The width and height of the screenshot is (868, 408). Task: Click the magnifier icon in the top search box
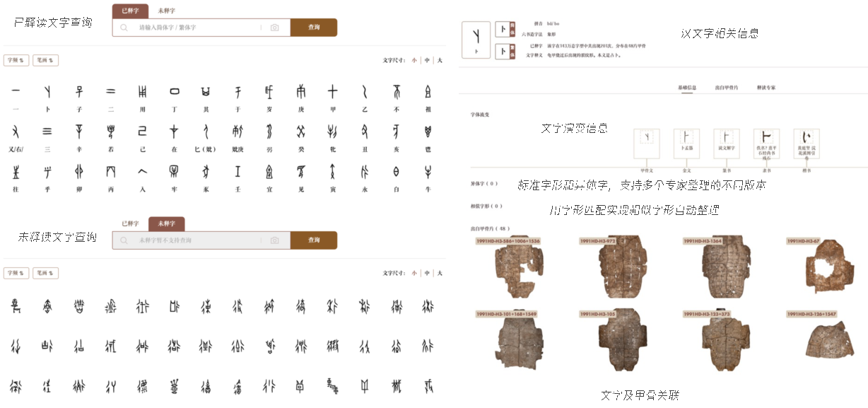click(124, 28)
